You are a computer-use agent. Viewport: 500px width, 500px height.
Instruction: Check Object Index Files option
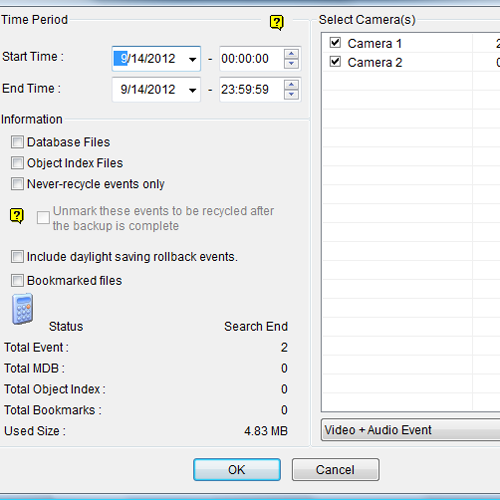(17, 163)
